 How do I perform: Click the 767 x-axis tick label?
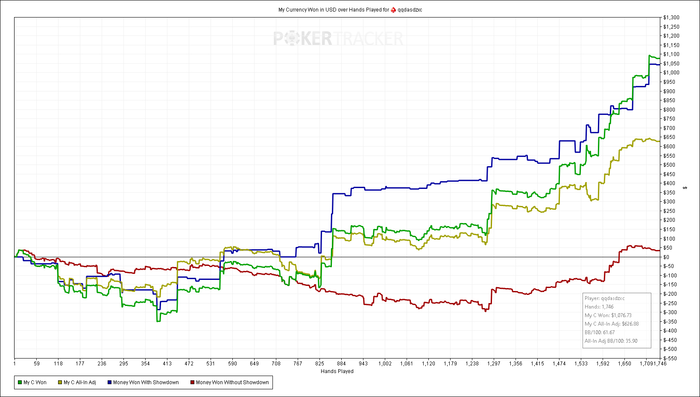coord(298,364)
